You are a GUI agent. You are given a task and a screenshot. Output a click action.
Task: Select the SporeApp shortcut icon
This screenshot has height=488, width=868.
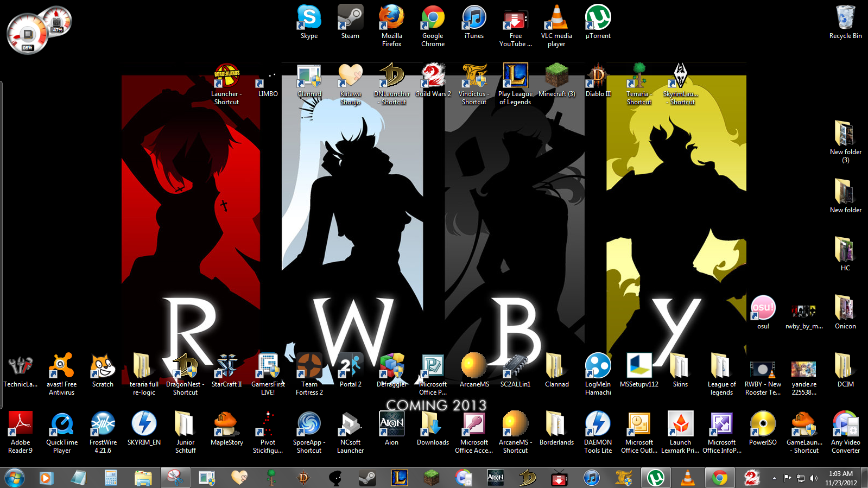[x=309, y=433]
